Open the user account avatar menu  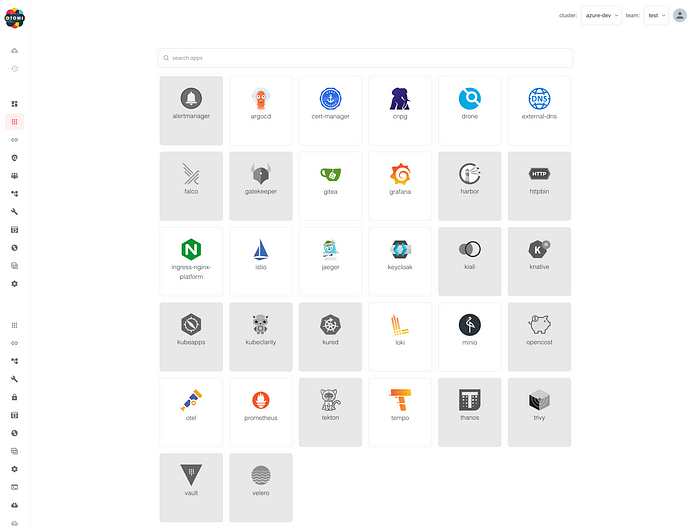(x=679, y=15)
